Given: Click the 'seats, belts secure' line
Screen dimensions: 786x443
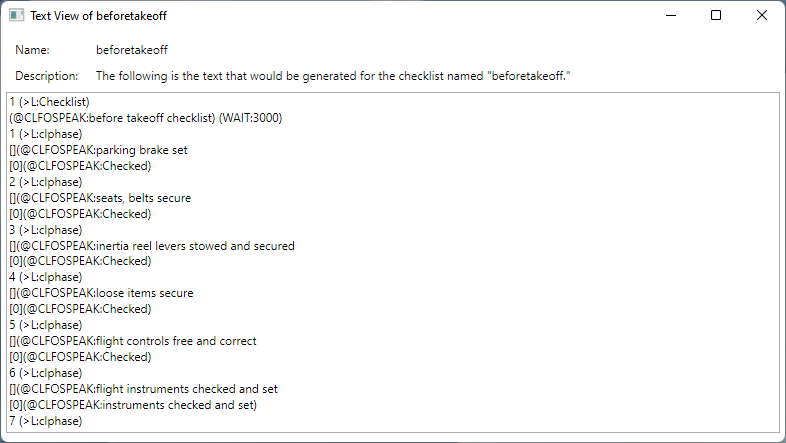Looking at the screenshot, I should pos(100,198).
